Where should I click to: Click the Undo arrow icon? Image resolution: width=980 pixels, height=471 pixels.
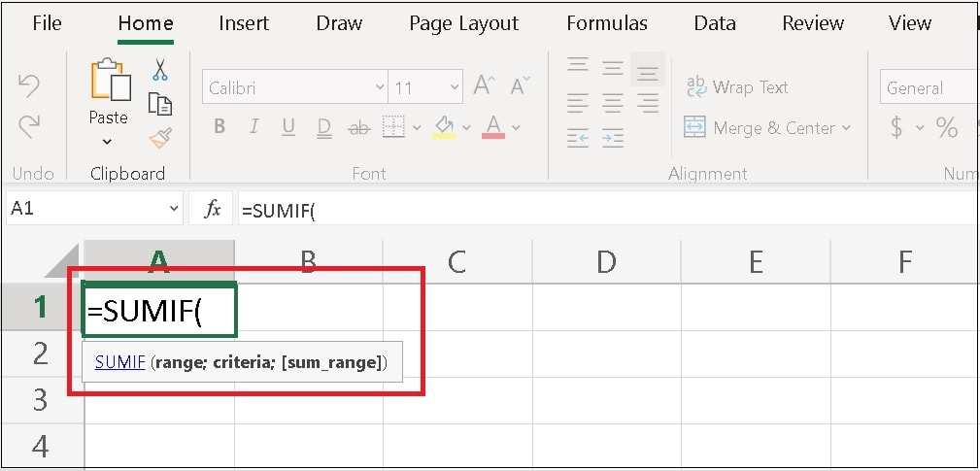point(29,85)
